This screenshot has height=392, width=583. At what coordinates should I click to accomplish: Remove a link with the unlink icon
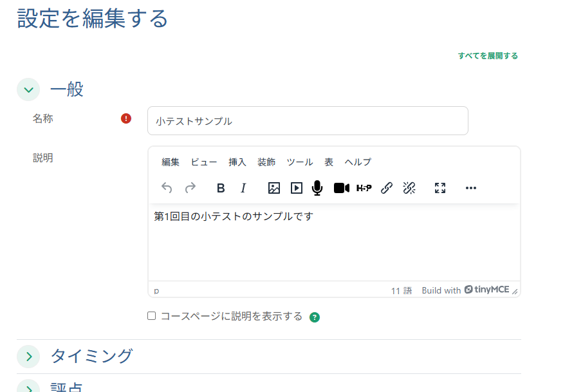point(409,188)
